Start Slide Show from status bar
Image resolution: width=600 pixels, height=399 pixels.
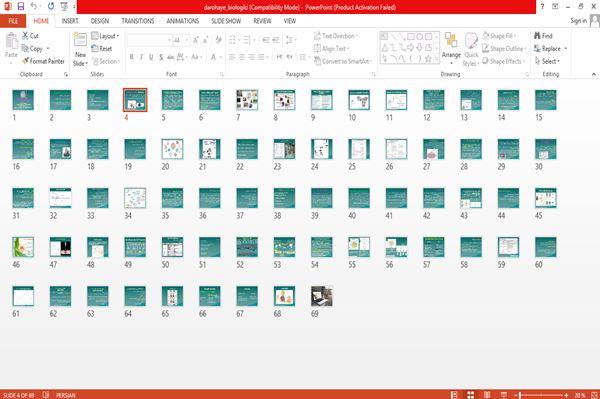(504, 395)
